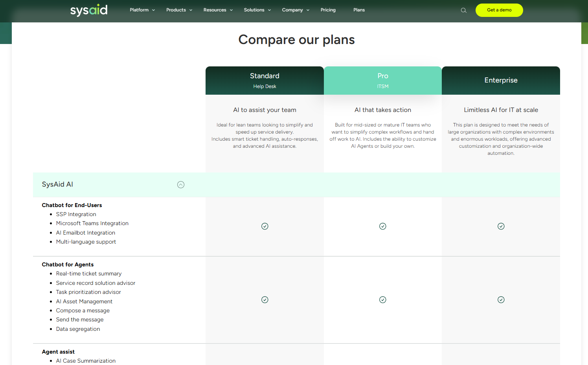Viewport: 588px width, 365px height.
Task: Click the Agent assist heading
Action: coord(58,352)
